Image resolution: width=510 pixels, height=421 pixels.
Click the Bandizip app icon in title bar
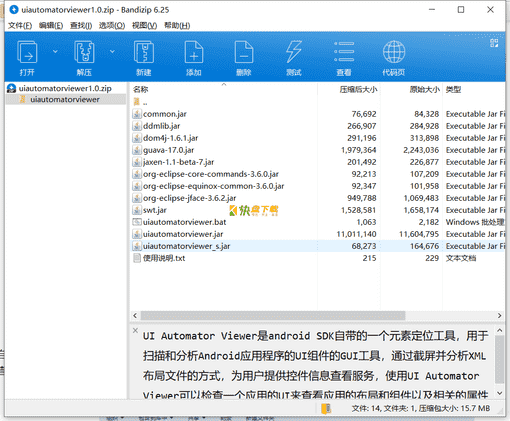point(14,10)
